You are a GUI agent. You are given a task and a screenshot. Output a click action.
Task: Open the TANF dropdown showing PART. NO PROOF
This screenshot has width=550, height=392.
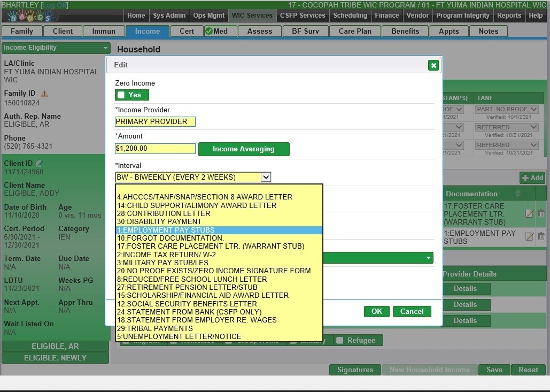coord(507,109)
